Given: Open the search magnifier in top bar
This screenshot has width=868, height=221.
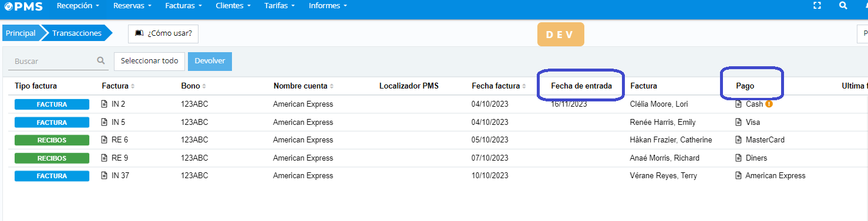Looking at the screenshot, I should (843, 5).
